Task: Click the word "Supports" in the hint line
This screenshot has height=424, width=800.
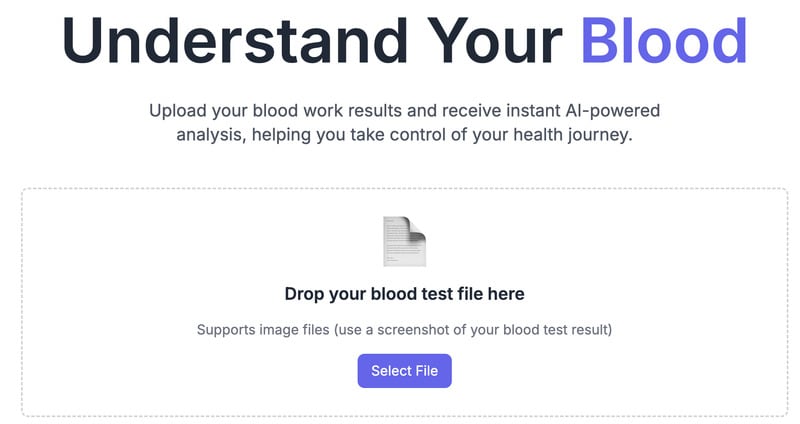Action: 226,329
